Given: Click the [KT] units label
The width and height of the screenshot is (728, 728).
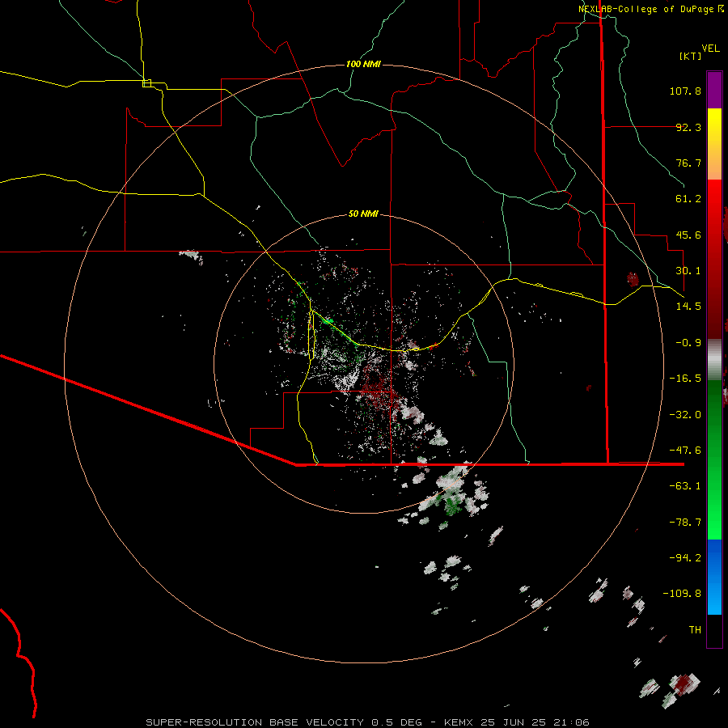Looking at the screenshot, I should pos(690,56).
